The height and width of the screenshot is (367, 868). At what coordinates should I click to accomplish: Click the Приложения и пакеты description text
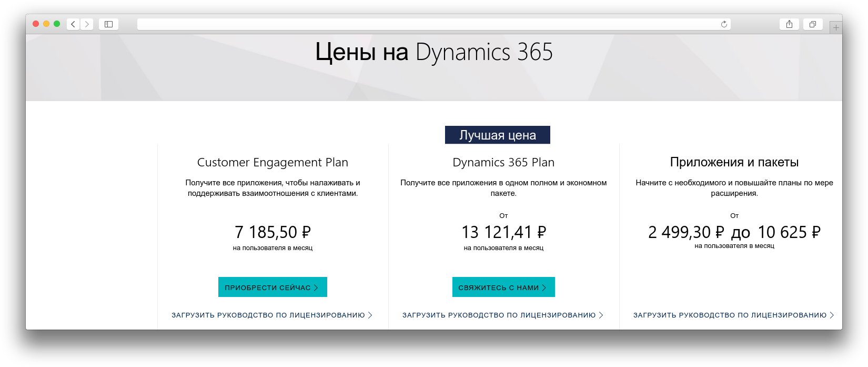coord(734,188)
